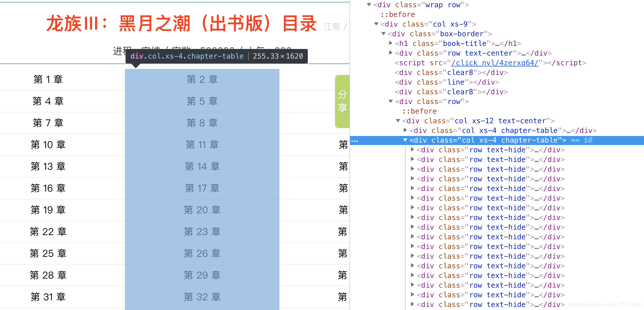Open chapter 第 26 章
The width and height of the screenshot is (644, 310).
pyautogui.click(x=202, y=253)
